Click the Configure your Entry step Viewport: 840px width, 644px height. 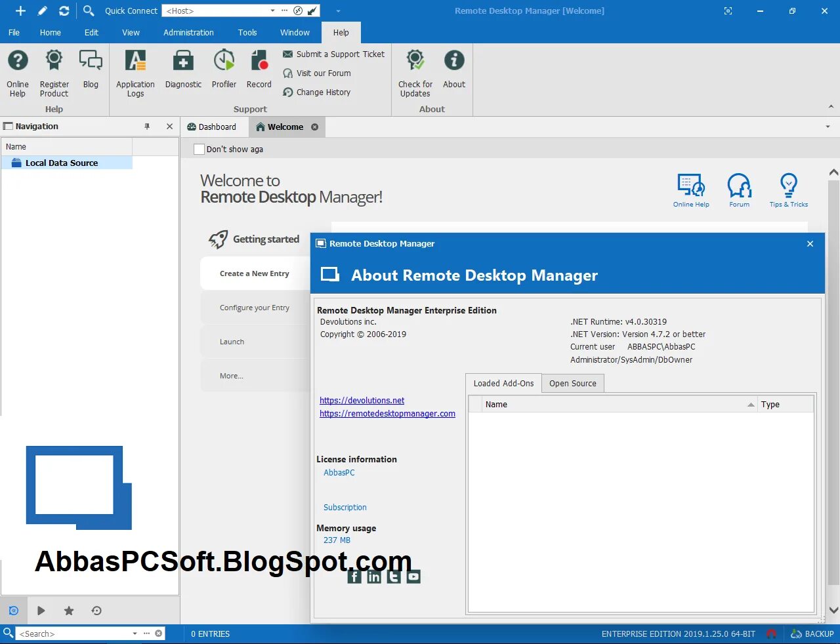[x=255, y=308]
